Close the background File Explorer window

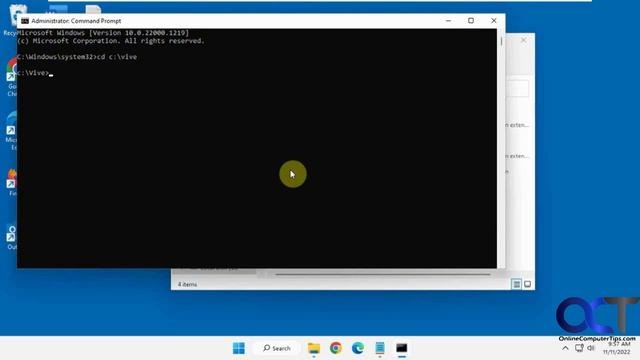coord(524,40)
